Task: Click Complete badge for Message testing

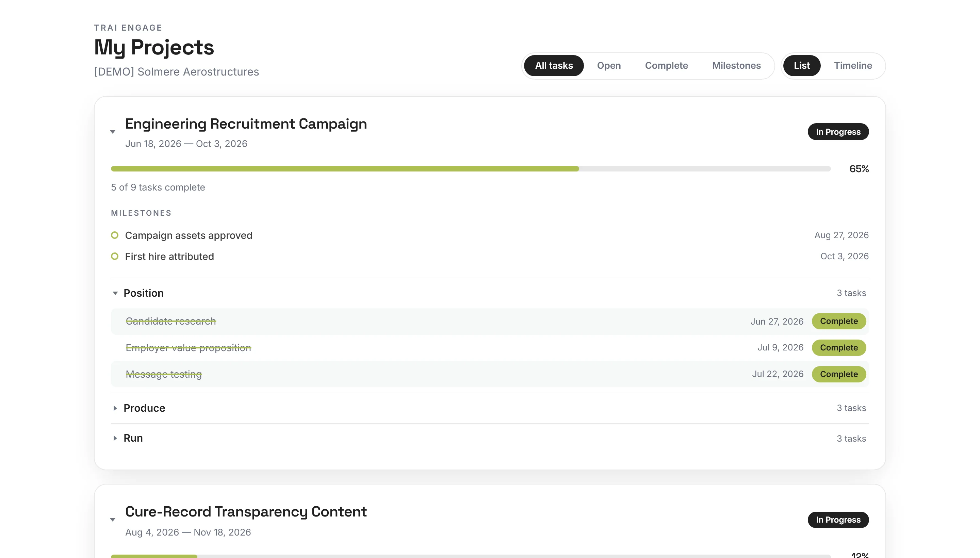Action: (838, 374)
